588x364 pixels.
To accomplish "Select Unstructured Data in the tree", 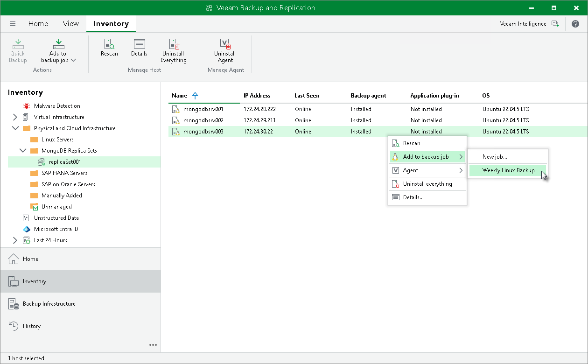I will 56,218.
